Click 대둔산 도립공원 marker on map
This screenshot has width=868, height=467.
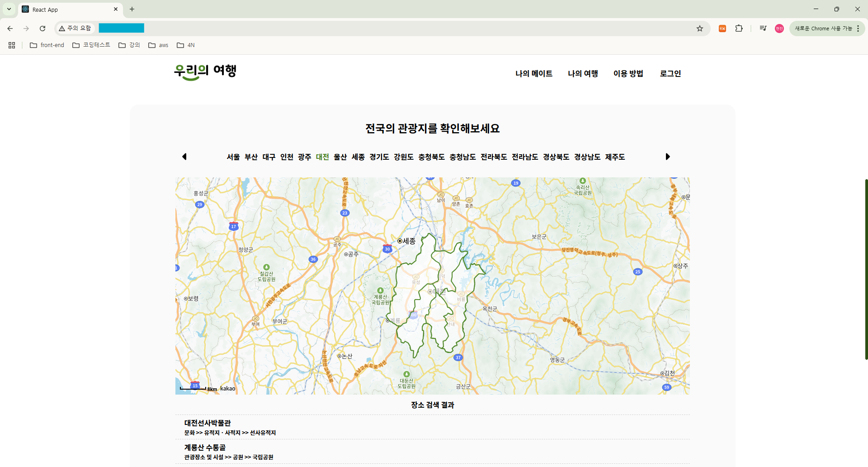(x=406, y=374)
